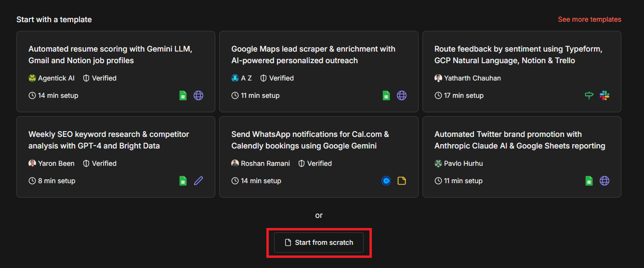Image resolution: width=644 pixels, height=268 pixels.
Task: Click 14 min setup on resume scoring card
Action: click(58, 95)
